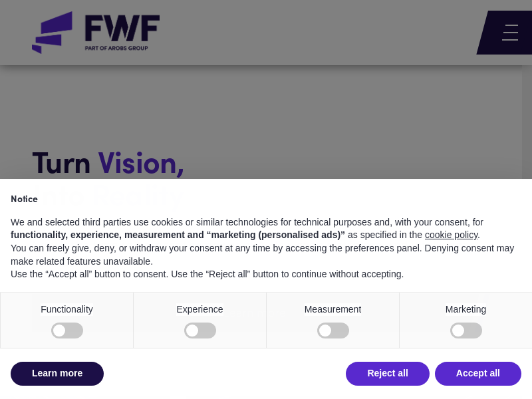The width and height of the screenshot is (532, 399).
Task: Expand the Experience category label
Action: point(199,309)
